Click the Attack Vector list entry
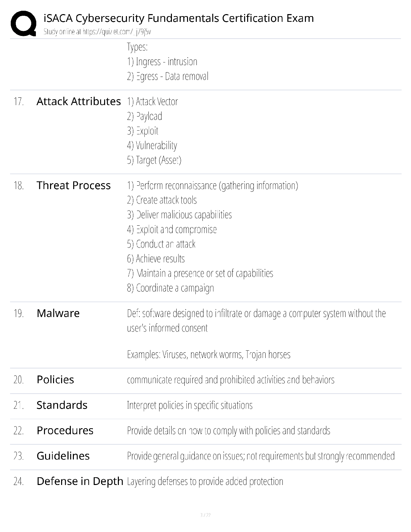The width and height of the screenshot is (411, 532). [x=152, y=101]
